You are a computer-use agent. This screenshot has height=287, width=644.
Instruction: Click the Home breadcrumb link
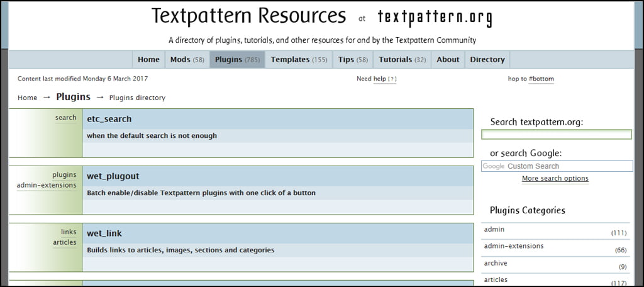coord(28,98)
